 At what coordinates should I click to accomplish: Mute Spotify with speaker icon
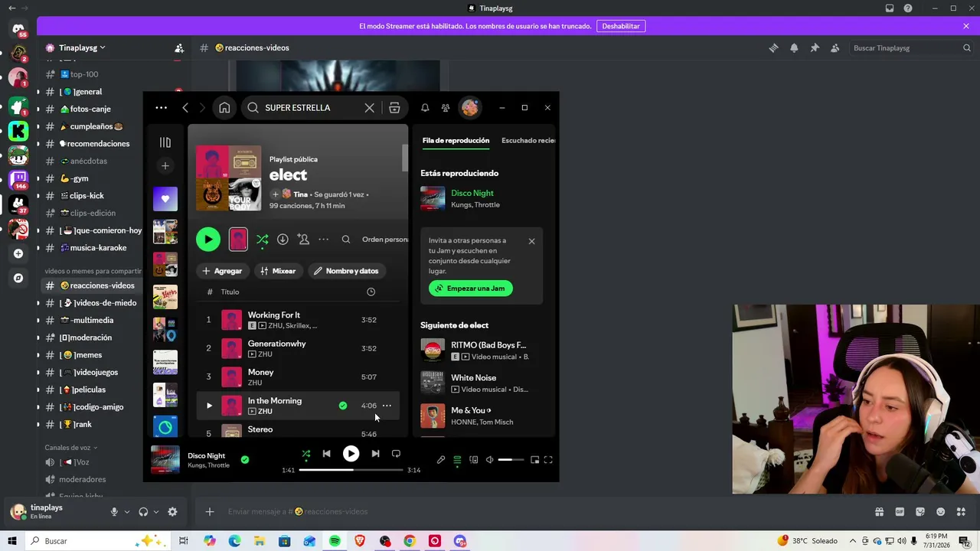490,460
